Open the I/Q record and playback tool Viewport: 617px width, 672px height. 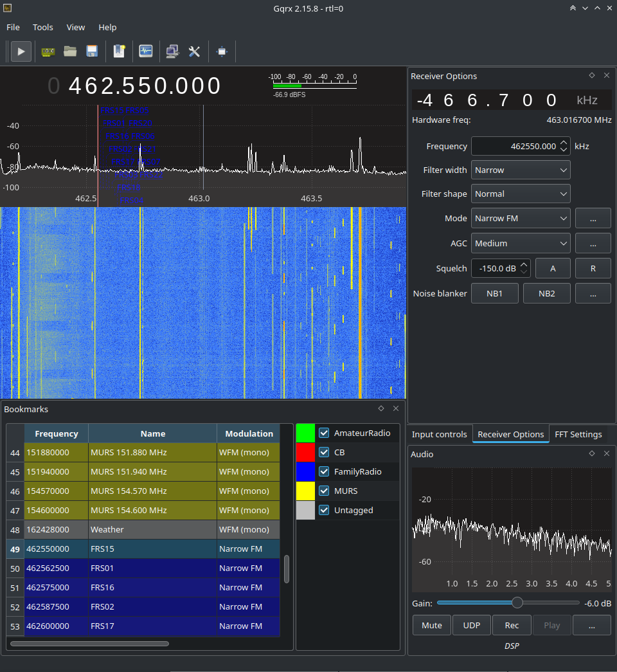coord(146,51)
